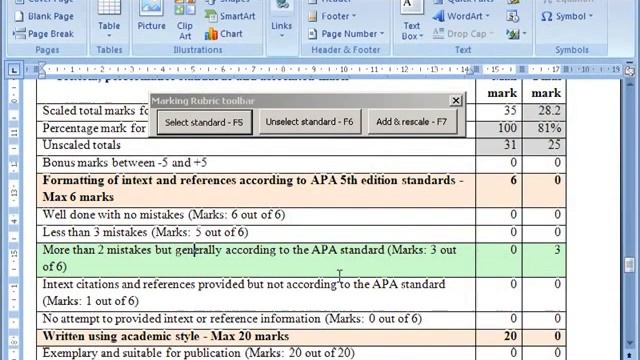Open the Text Box dropdown
This screenshot has width=640, height=360.
tap(412, 20)
